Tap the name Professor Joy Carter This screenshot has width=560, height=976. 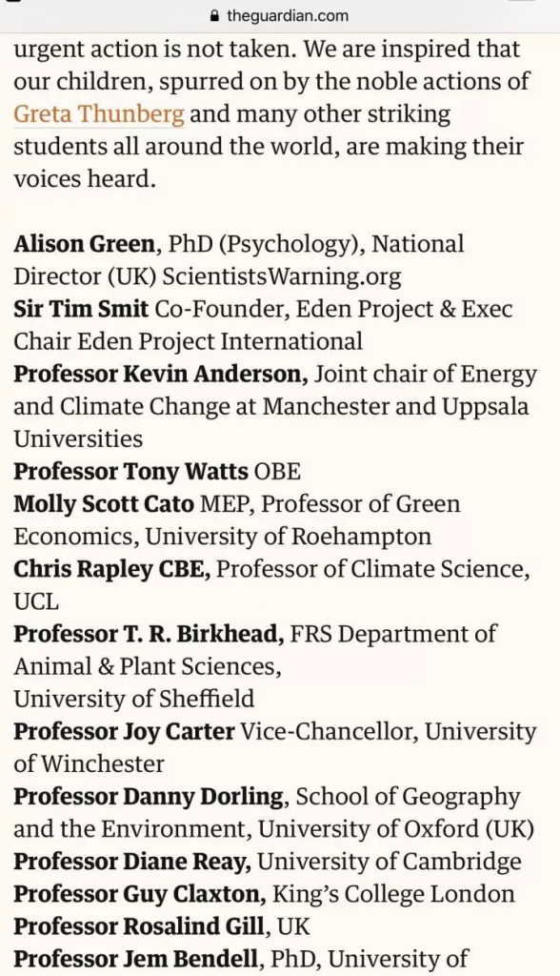[125, 731]
